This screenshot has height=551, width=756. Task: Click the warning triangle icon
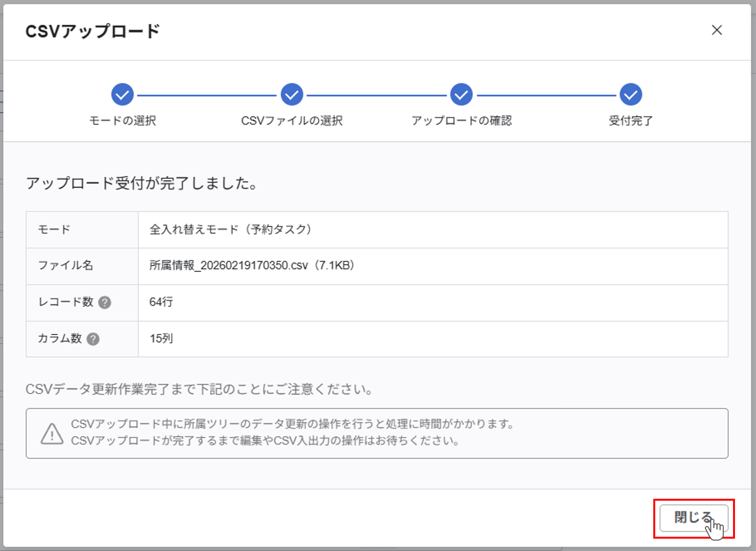coord(52,434)
